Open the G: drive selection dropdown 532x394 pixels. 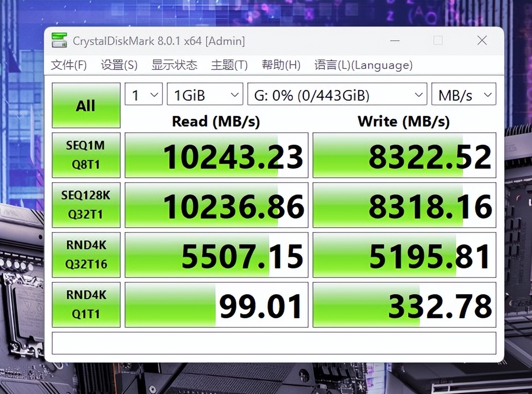tap(337, 94)
